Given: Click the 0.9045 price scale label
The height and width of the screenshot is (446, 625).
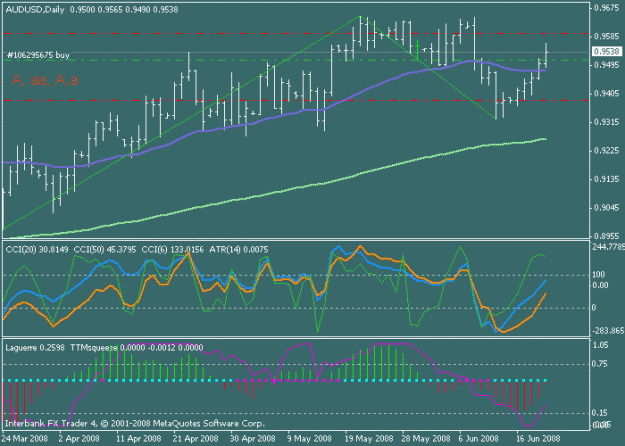Looking at the screenshot, I should pyautogui.click(x=607, y=208).
